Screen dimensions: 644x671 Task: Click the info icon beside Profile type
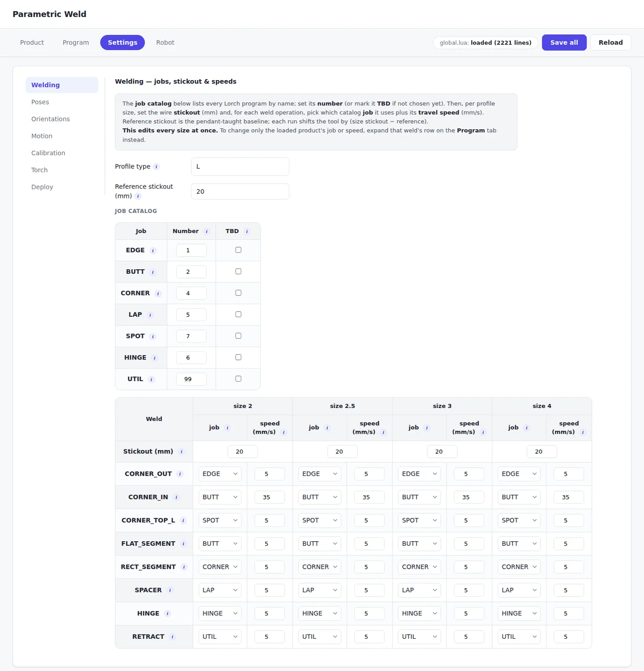coord(156,167)
